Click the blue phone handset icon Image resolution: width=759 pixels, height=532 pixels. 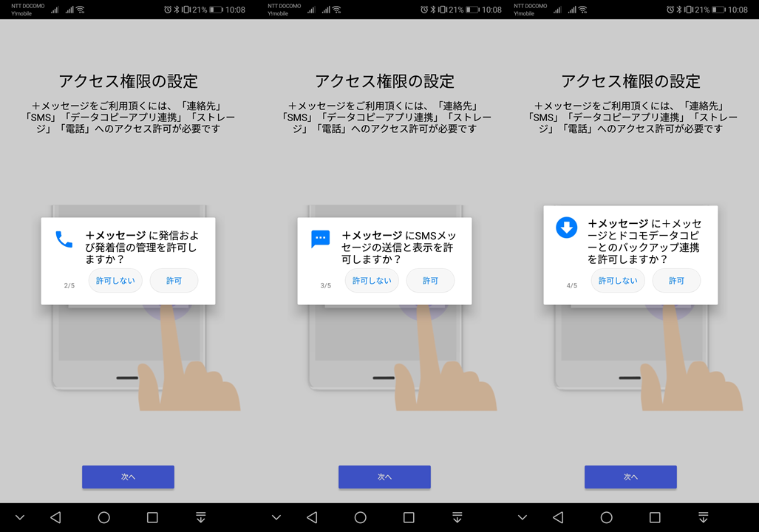(64, 239)
